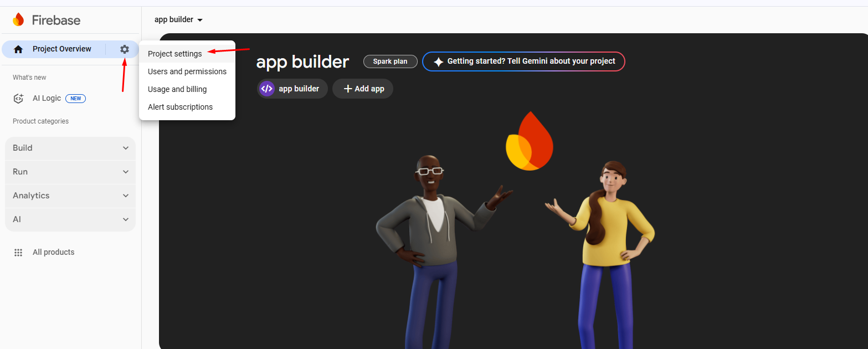This screenshot has width=868, height=349.
Task: Click Getting started? Tell Gemini button
Action: pos(523,61)
